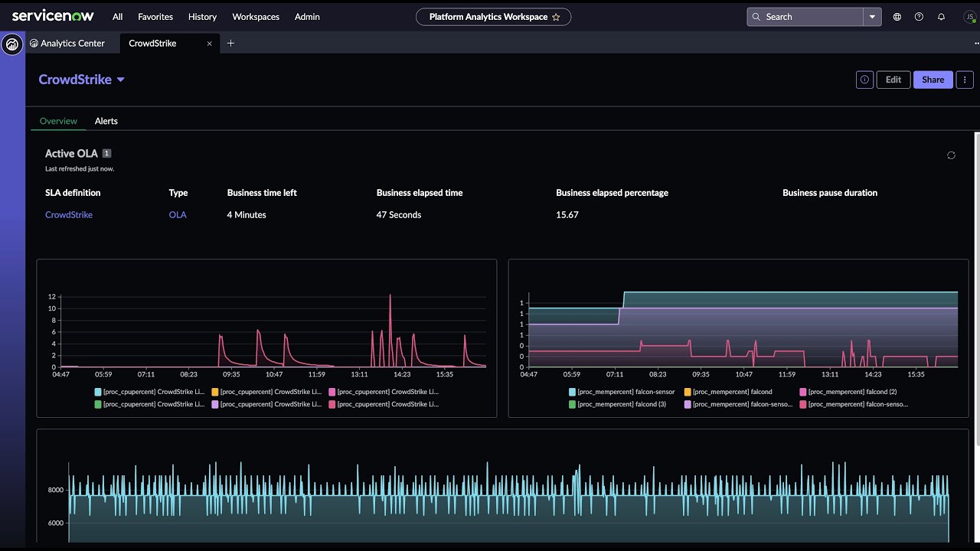
Task: Click the Edit button
Action: (893, 80)
